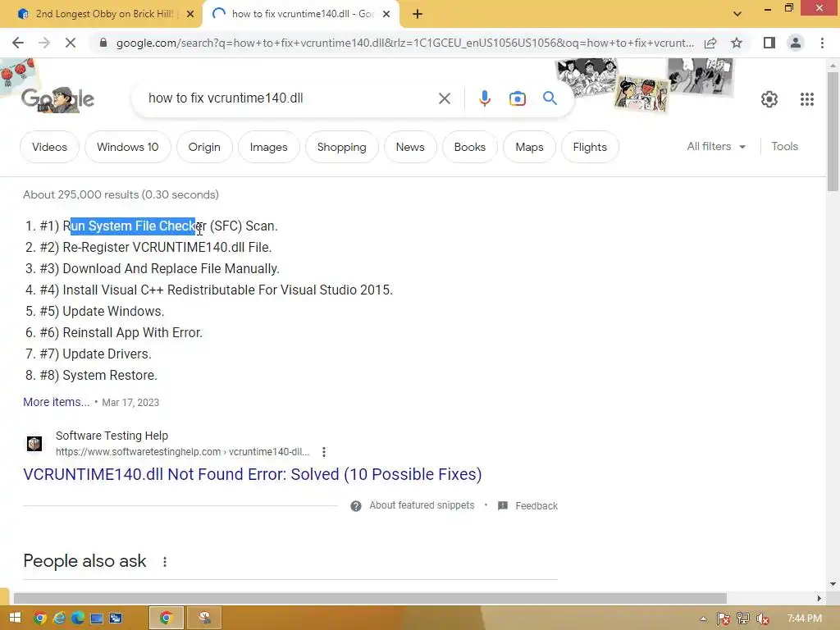
Task: Filter results by Shopping
Action: (342, 147)
